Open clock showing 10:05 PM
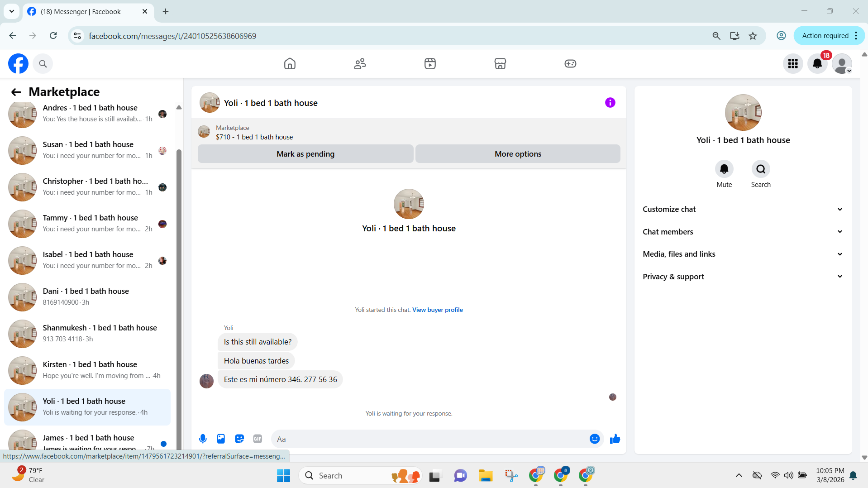The height and width of the screenshot is (488, 868). [x=830, y=475]
